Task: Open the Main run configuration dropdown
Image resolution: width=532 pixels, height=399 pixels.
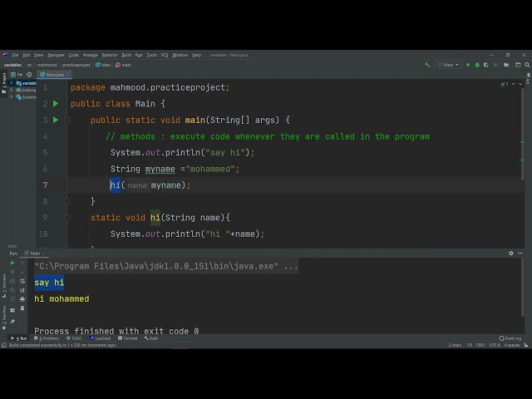Action: [x=448, y=65]
